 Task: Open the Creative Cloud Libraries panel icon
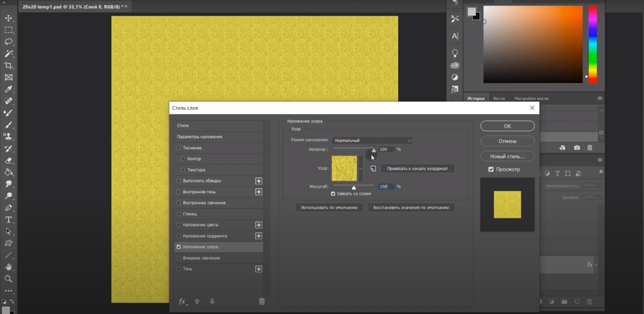pos(455,65)
